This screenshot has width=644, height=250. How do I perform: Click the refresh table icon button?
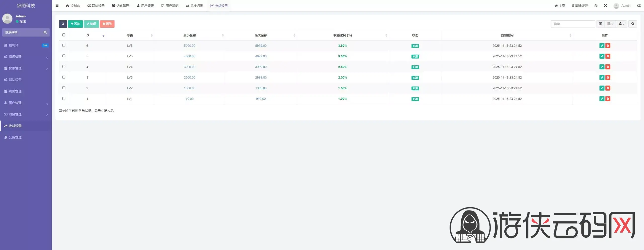63,24
